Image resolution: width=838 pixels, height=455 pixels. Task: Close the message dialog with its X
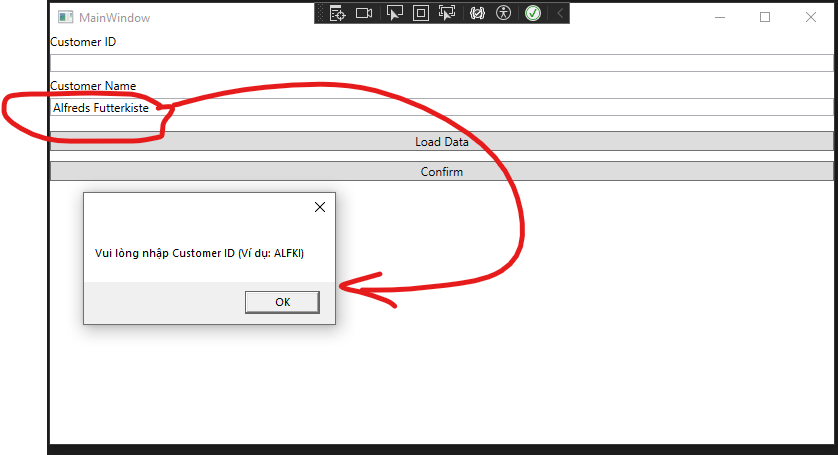[320, 207]
